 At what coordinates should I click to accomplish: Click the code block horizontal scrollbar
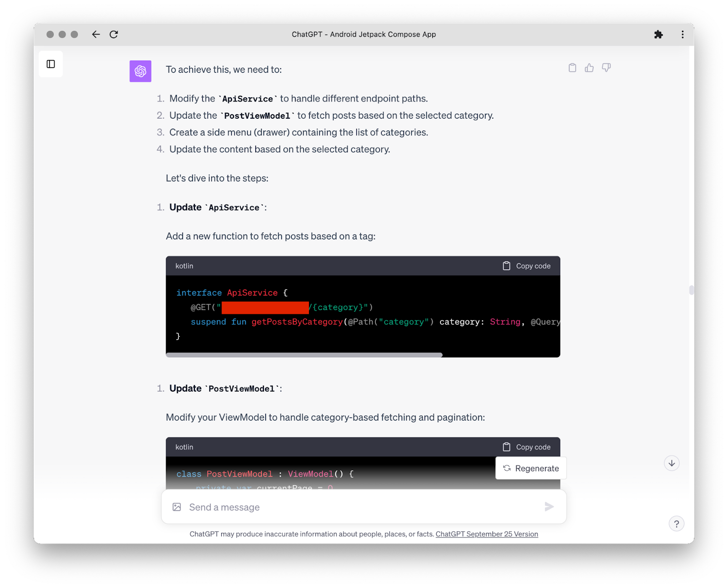(304, 355)
